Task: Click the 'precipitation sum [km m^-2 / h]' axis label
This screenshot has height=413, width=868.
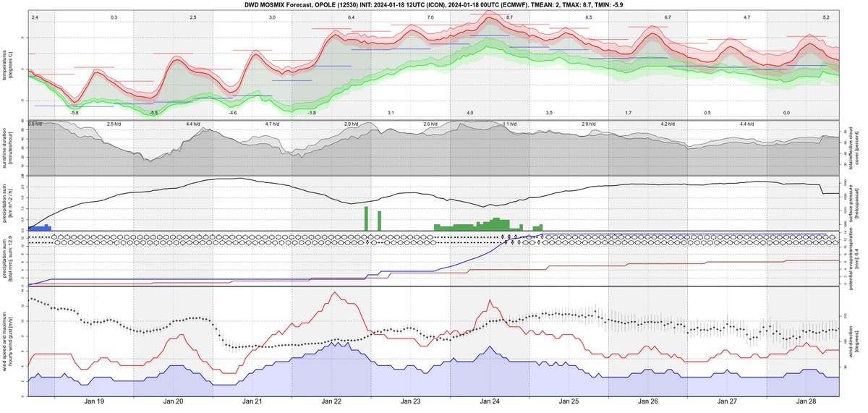Action: [x=9, y=205]
